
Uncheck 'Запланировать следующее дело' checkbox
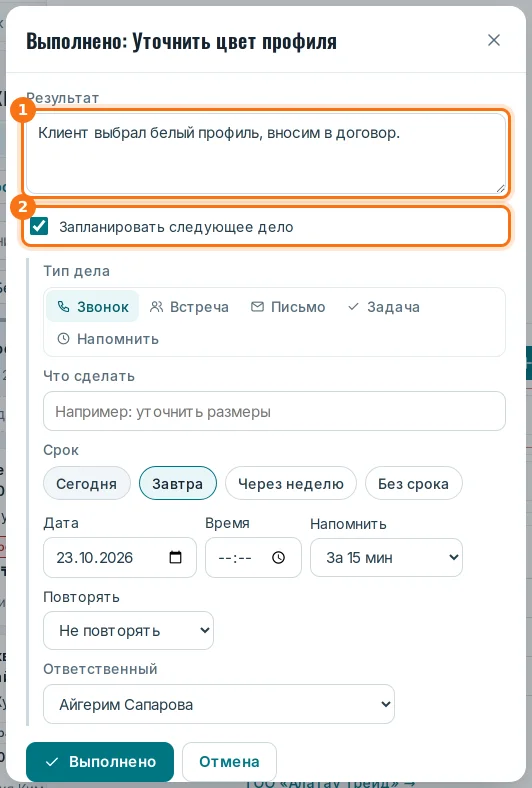pos(39,226)
